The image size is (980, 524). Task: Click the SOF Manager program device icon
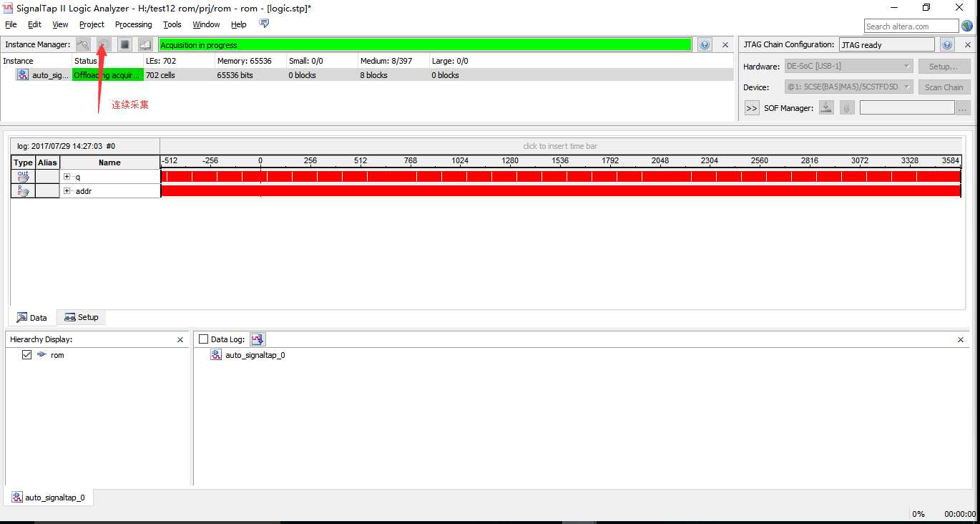click(826, 107)
